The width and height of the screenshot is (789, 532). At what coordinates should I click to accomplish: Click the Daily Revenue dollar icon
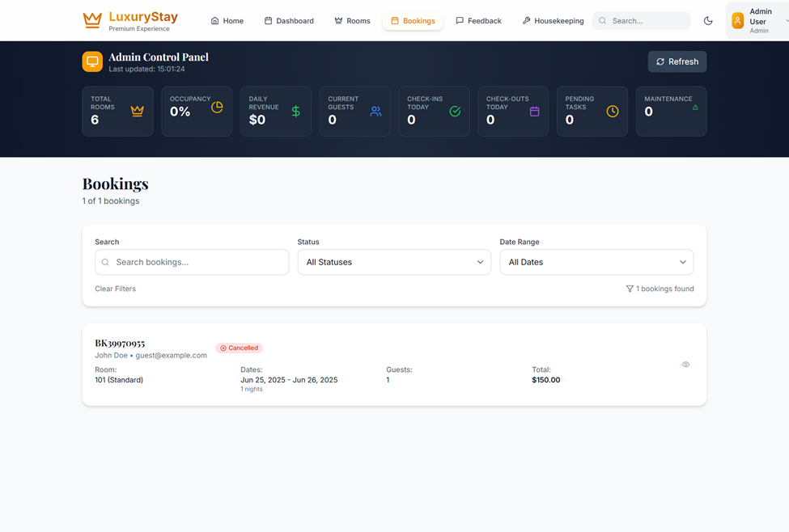[x=295, y=112]
